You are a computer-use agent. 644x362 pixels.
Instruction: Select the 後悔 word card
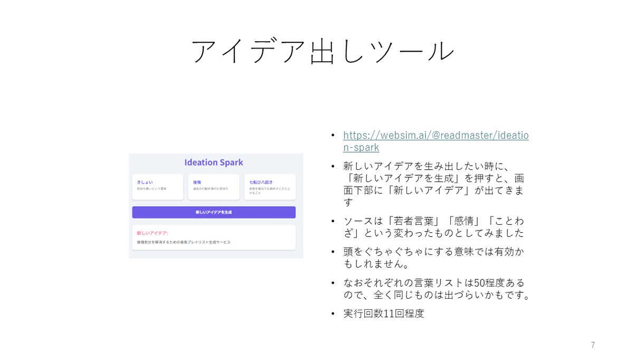coord(213,187)
